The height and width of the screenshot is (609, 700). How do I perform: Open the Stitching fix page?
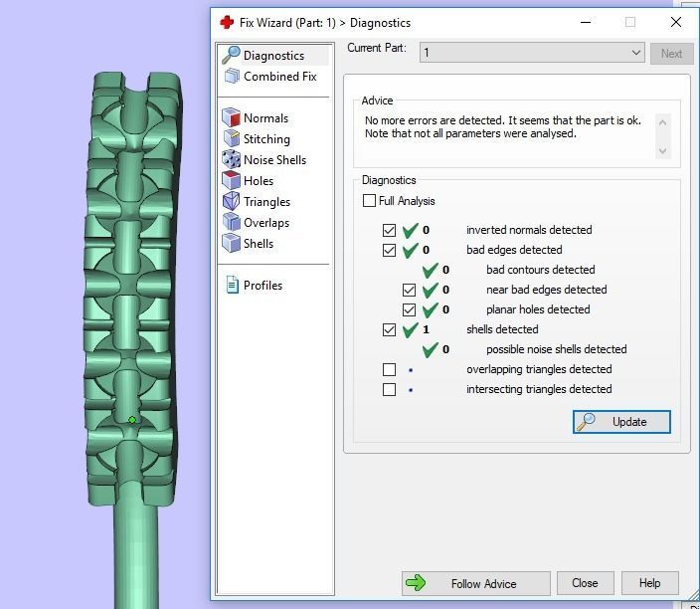(266, 139)
